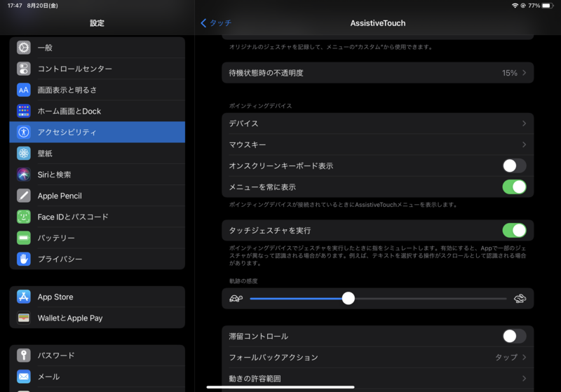This screenshot has height=392, width=561.
Task: Tap the プライバシー hand icon
Action: 24,259
